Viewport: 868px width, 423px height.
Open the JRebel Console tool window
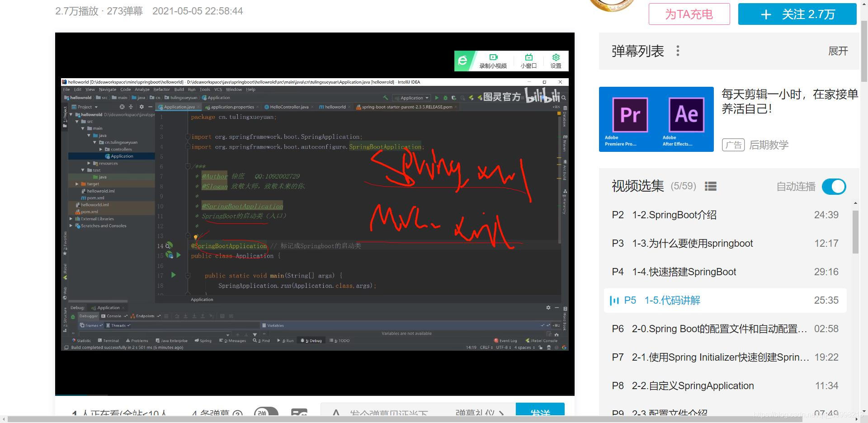[542, 341]
